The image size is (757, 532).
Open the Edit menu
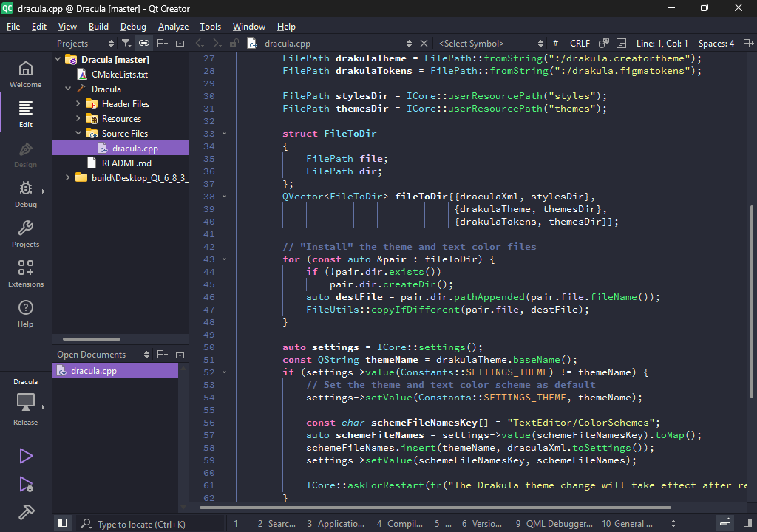point(39,27)
